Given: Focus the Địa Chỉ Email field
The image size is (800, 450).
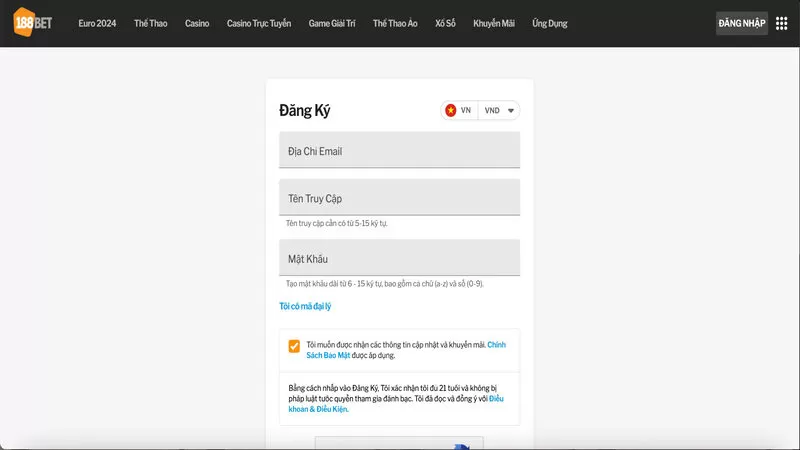Looking at the screenshot, I should pos(399,151).
